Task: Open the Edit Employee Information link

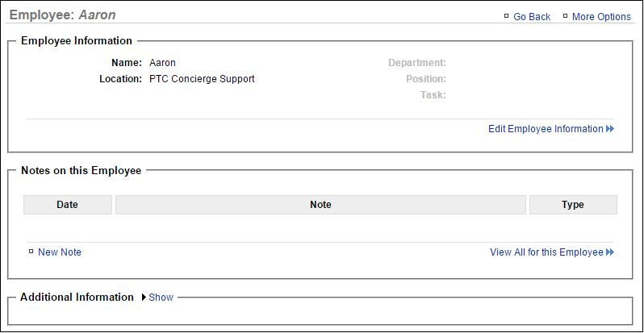Action: [x=546, y=129]
